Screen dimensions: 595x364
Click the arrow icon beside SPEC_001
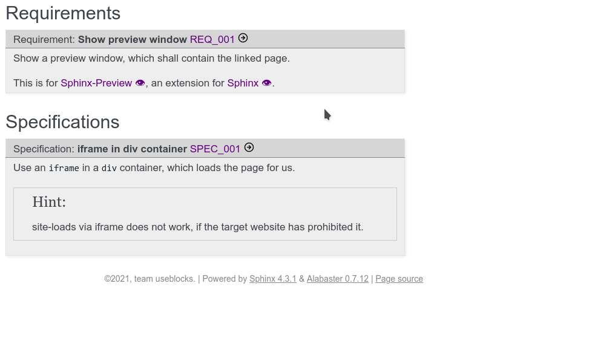click(x=249, y=148)
